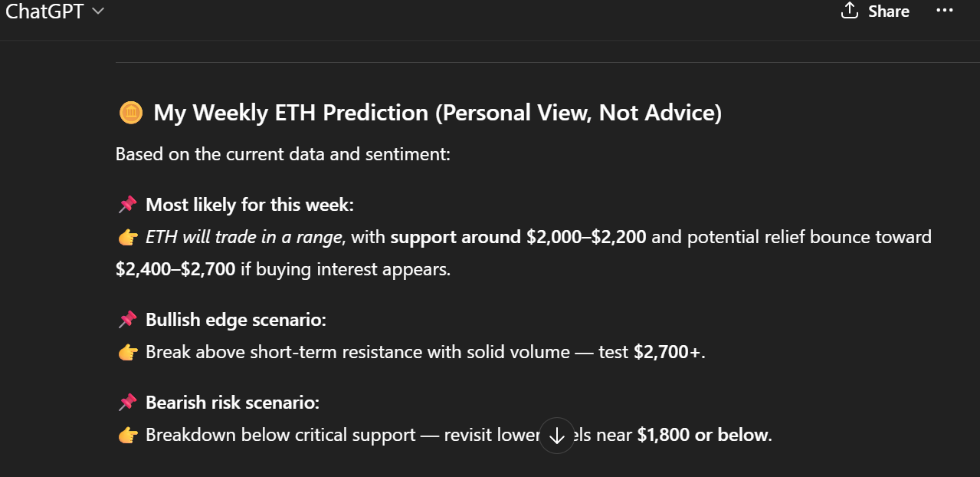Click the pin emoji beside Most likely
The width and height of the screenshot is (980, 477).
(127, 205)
